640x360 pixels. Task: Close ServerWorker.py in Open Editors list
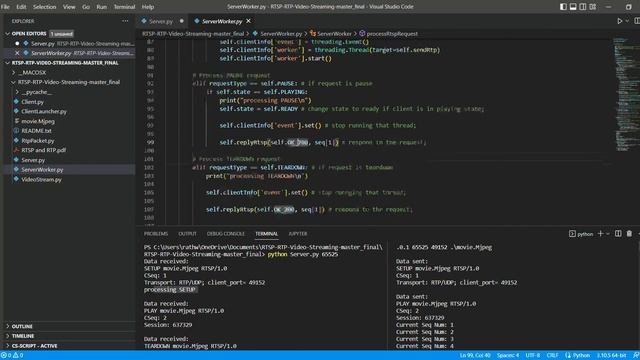(17, 53)
